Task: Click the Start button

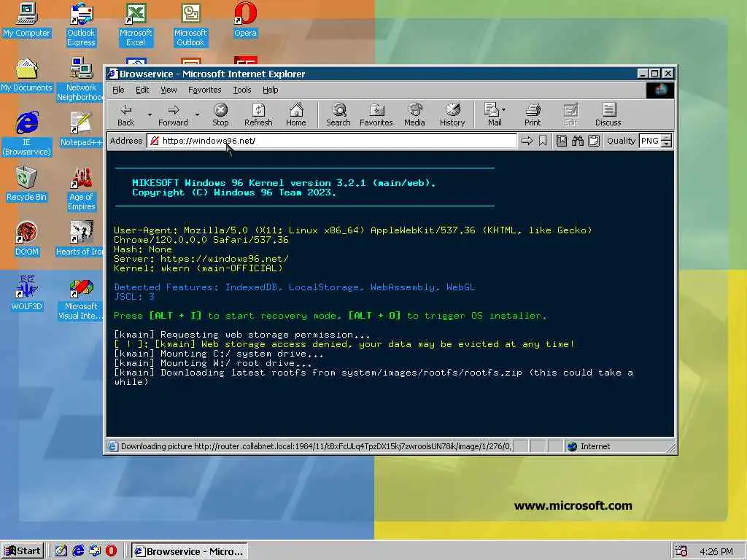Action: pos(23,551)
